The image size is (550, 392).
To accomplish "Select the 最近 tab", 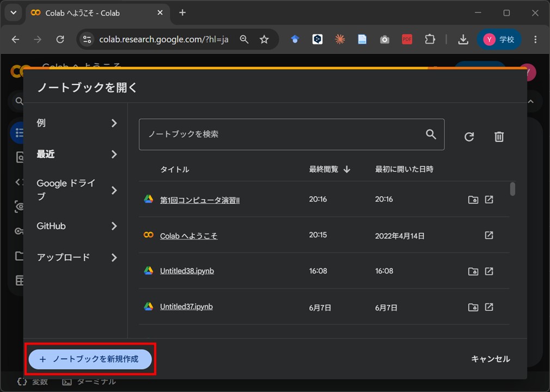I will 76,154.
